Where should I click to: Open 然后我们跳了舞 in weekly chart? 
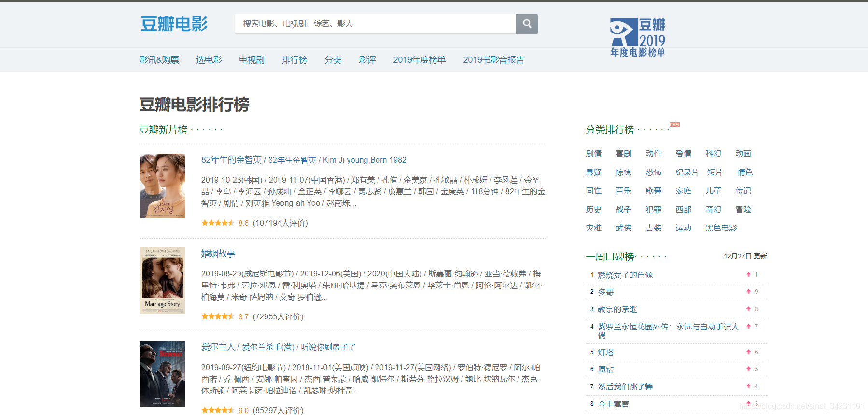625,387
